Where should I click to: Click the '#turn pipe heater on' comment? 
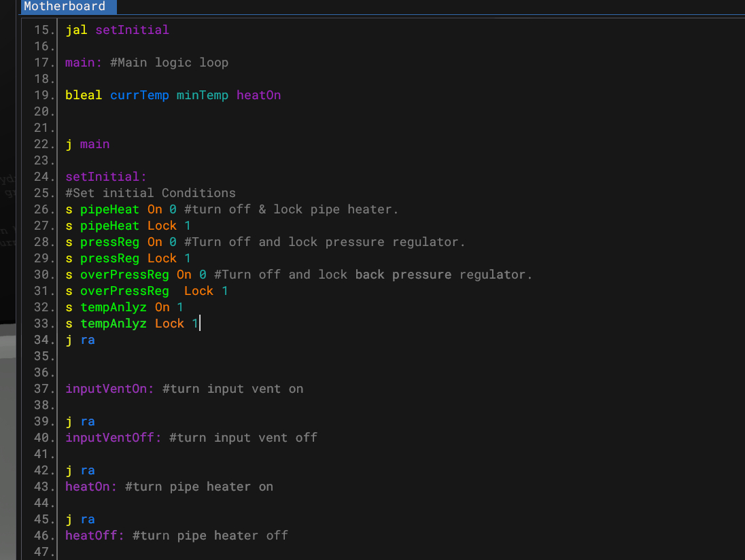[x=199, y=487]
